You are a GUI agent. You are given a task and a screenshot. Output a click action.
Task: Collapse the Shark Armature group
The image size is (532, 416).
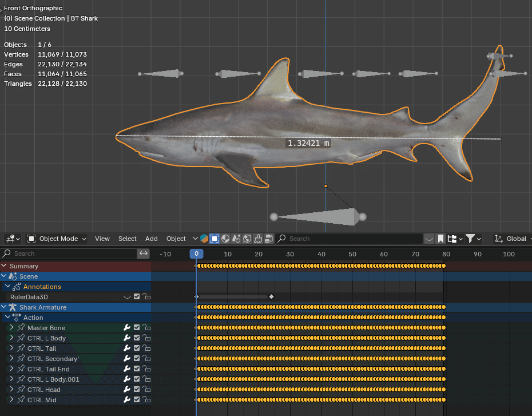tap(4, 307)
